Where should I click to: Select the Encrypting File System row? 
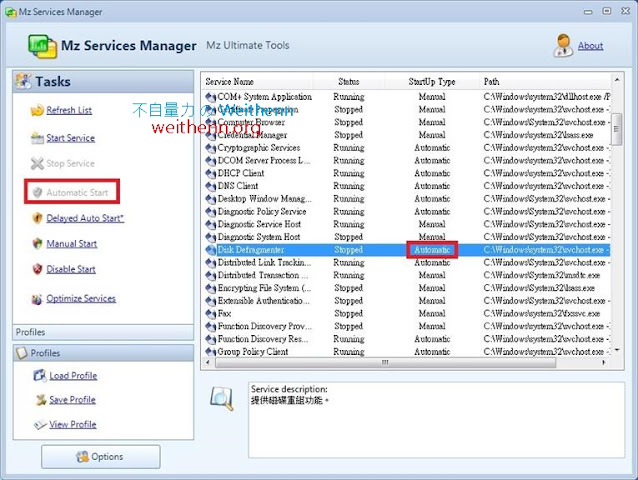click(407, 288)
